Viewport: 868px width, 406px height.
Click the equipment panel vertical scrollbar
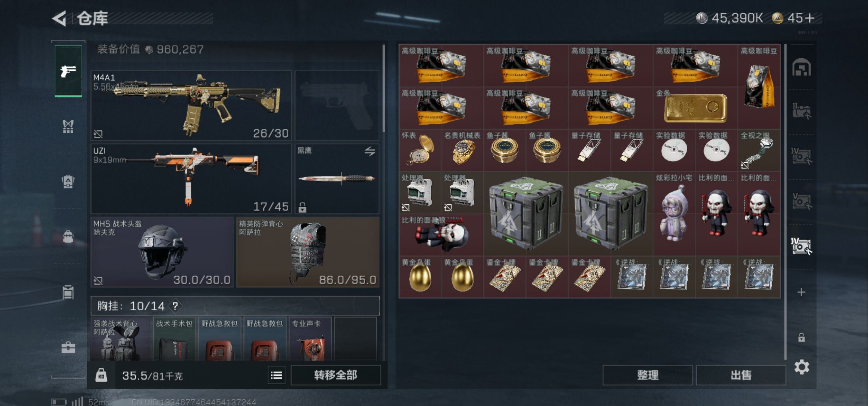[x=383, y=88]
